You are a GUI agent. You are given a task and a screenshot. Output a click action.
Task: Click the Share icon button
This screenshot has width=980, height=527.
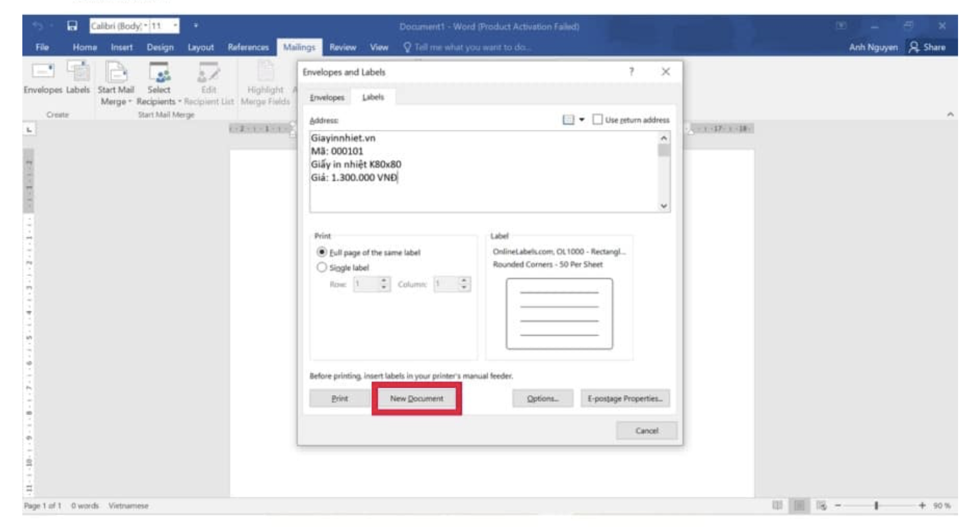[x=927, y=47]
